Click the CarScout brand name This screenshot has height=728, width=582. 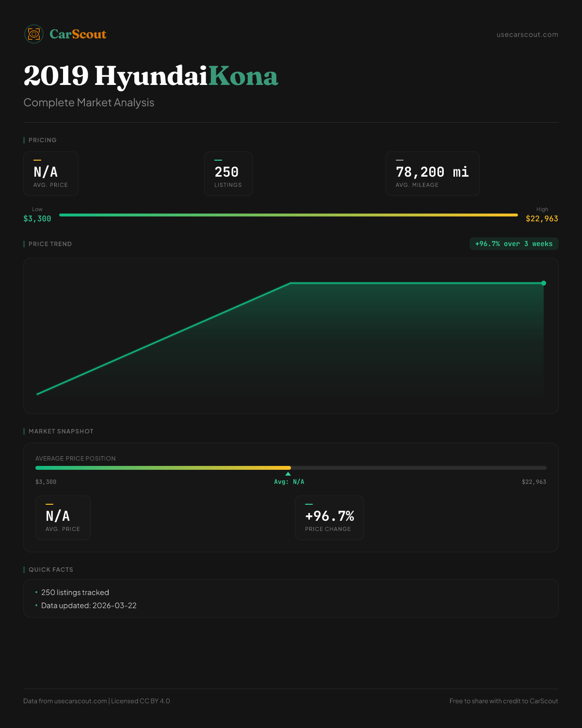(x=78, y=34)
